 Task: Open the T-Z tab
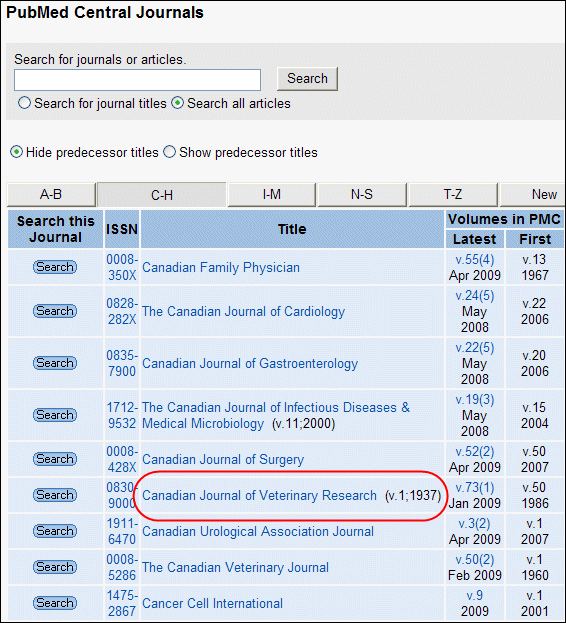click(453, 195)
